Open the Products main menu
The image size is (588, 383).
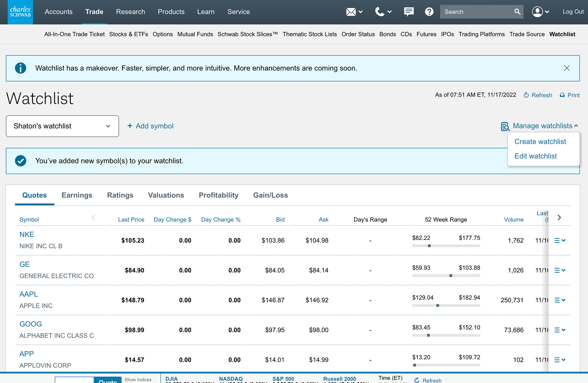click(171, 12)
